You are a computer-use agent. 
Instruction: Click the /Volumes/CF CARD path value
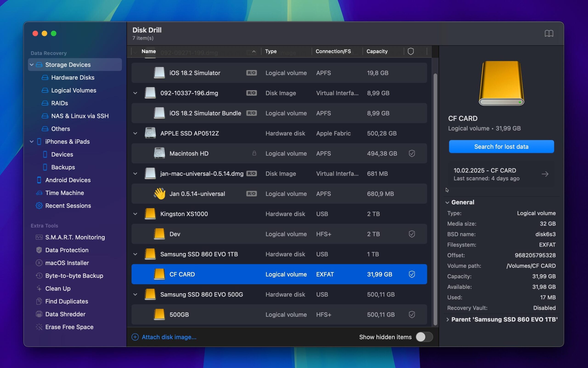tap(531, 266)
